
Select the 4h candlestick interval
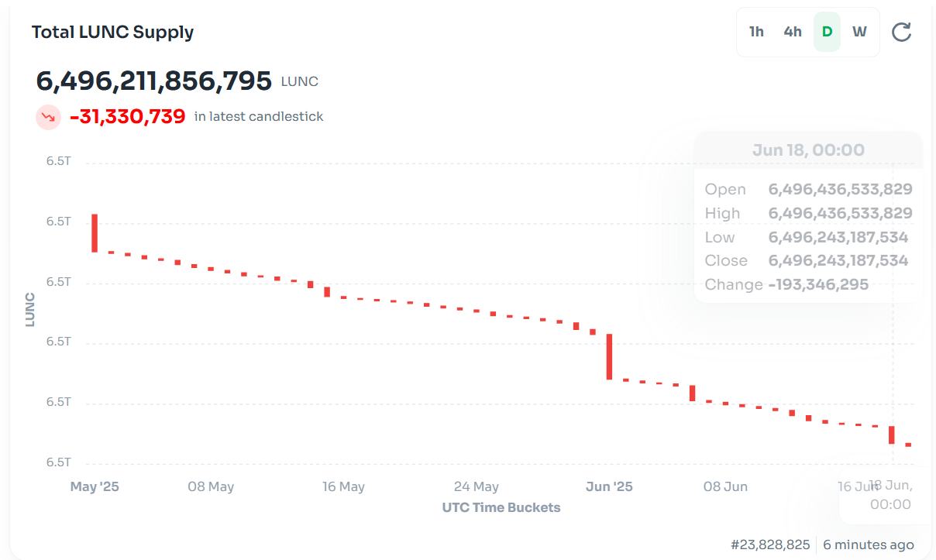(x=793, y=32)
